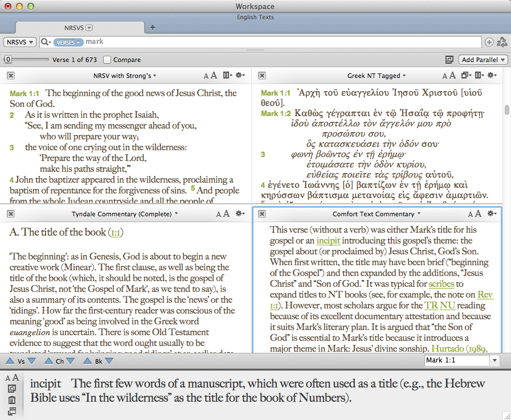
Task: Open Comfort Text Commentary module dropdown
Action: [x=377, y=214]
